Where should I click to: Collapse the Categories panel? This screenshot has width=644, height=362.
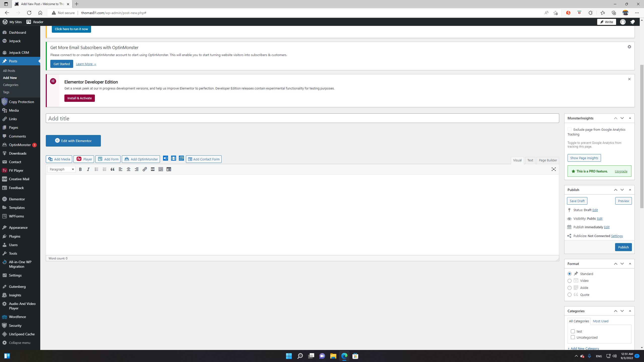pos(630,311)
